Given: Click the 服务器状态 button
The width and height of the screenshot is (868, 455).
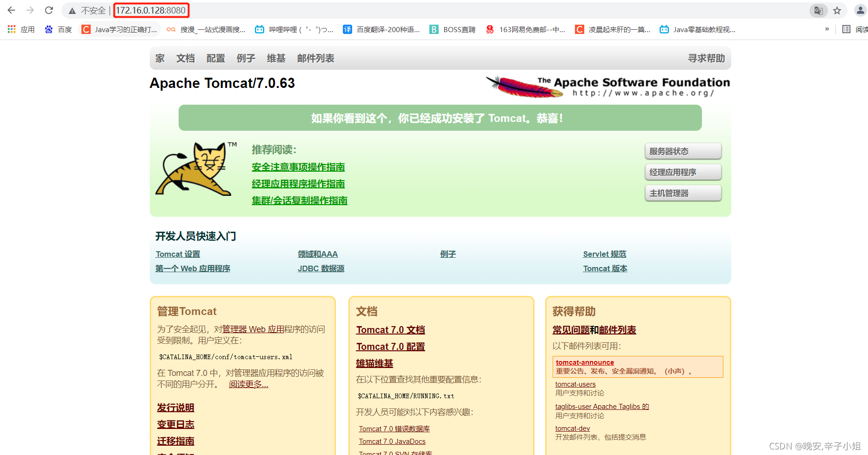Looking at the screenshot, I should click(682, 151).
